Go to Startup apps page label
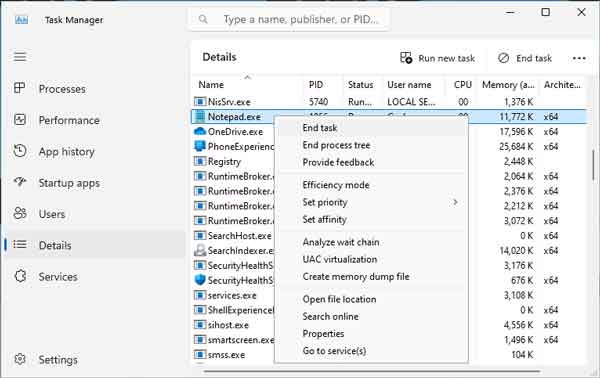600x378 pixels. 69,183
